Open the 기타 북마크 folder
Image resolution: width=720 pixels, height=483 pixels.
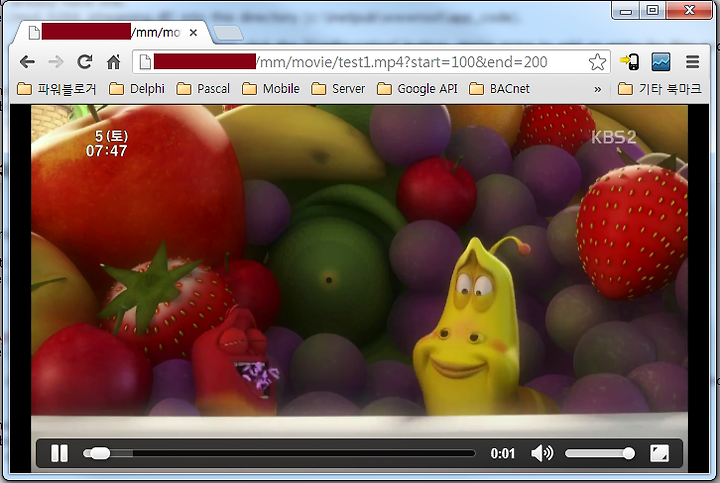pos(660,89)
